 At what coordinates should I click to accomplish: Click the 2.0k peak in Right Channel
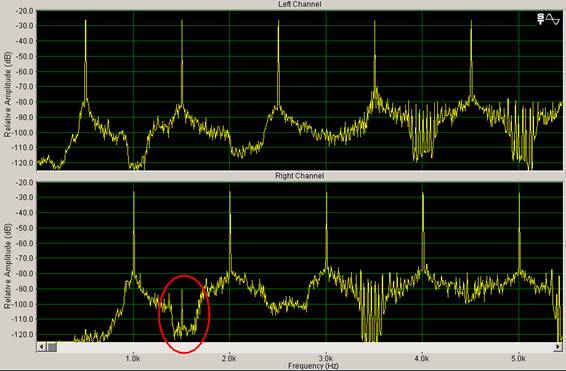pos(230,231)
